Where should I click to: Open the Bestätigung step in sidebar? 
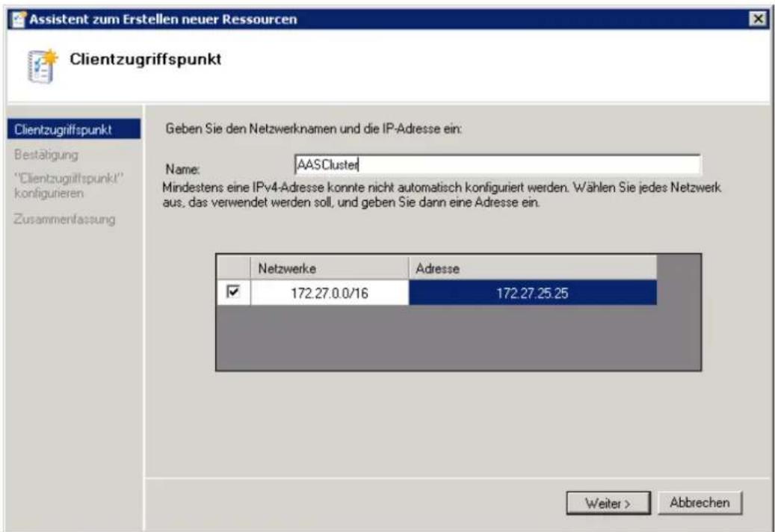pos(46,155)
